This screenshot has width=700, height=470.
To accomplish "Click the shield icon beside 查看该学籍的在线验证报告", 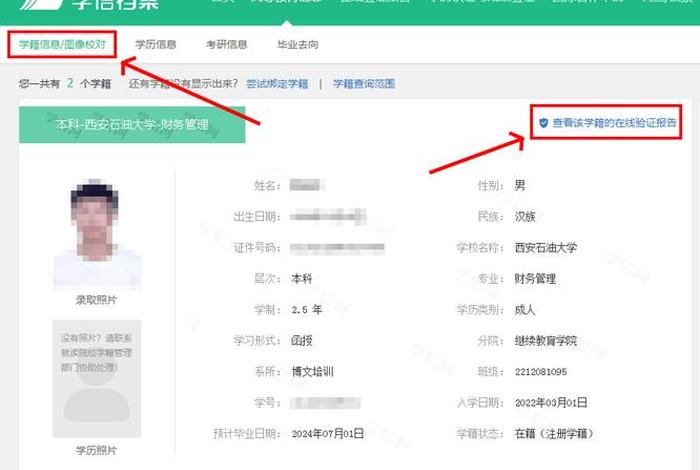I will pyautogui.click(x=543, y=122).
